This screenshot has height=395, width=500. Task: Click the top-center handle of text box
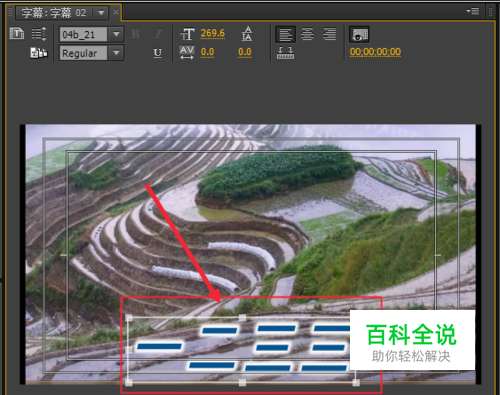point(243,318)
